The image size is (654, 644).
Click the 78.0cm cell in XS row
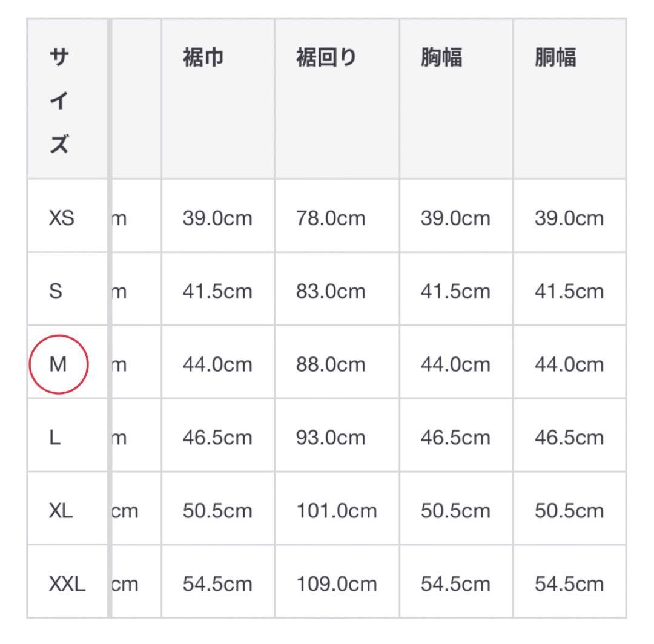click(x=331, y=218)
